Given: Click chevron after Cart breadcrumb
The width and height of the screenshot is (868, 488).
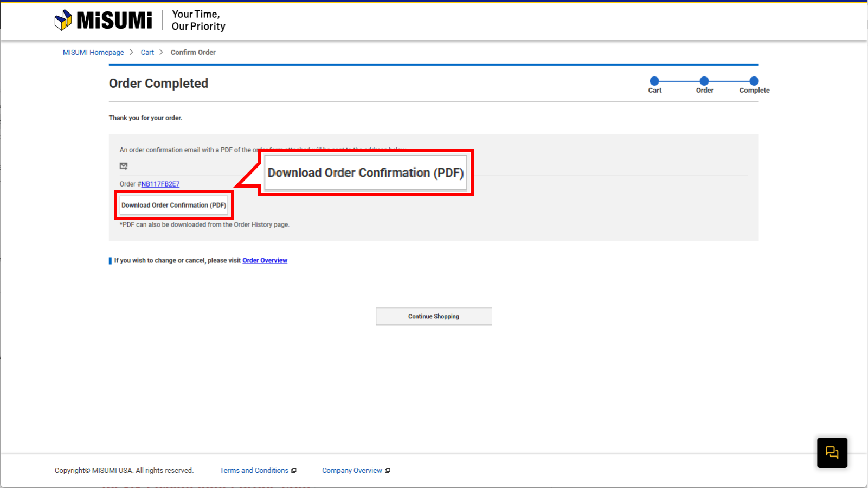Looking at the screenshot, I should click(x=161, y=52).
